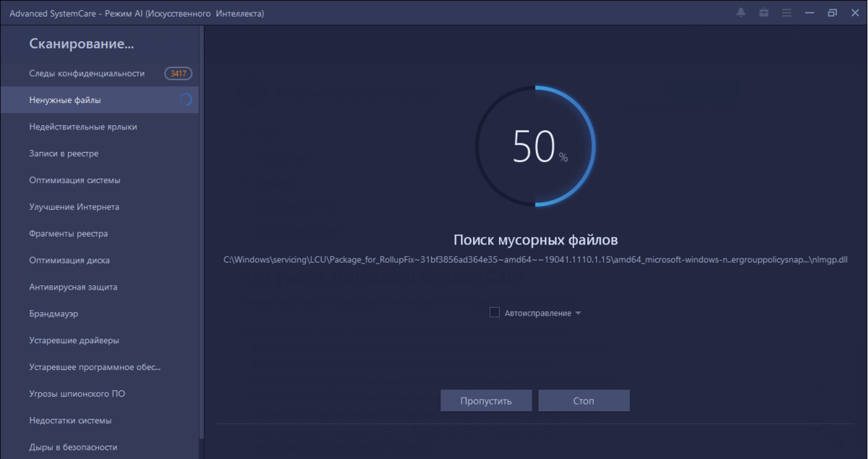Click the 50% circular progress ring
Image resolution: width=868 pixels, height=459 pixels.
(x=535, y=146)
